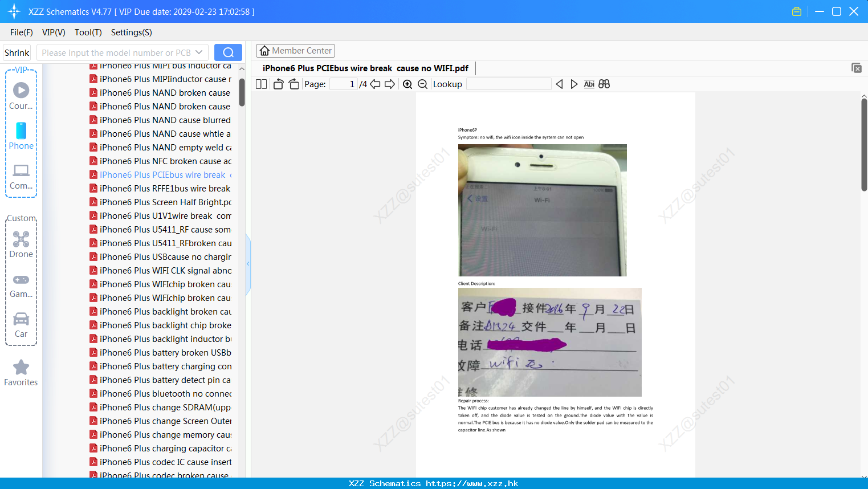Open iPhone6 Plus WIFI CLK signal file

pos(160,271)
